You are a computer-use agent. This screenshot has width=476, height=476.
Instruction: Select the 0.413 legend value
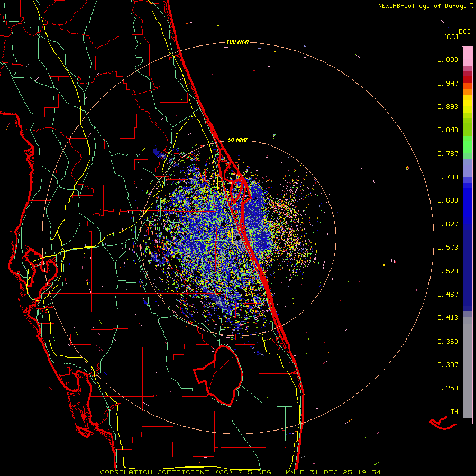click(x=448, y=318)
